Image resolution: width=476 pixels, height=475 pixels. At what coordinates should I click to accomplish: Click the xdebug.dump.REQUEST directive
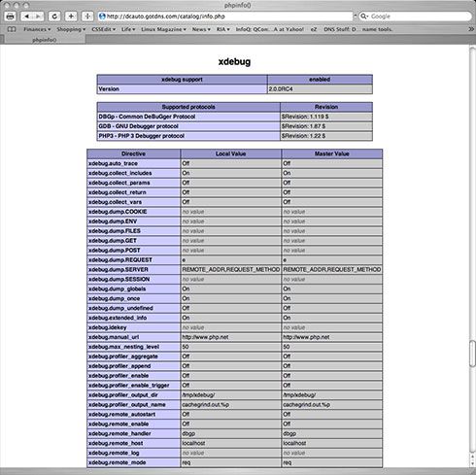(120, 260)
